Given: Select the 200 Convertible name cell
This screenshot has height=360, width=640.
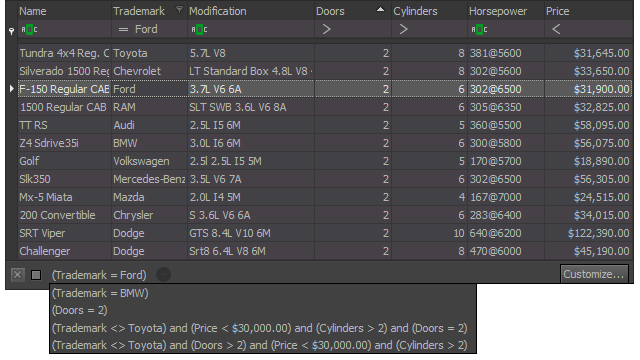Looking at the screenshot, I should [x=64, y=215].
